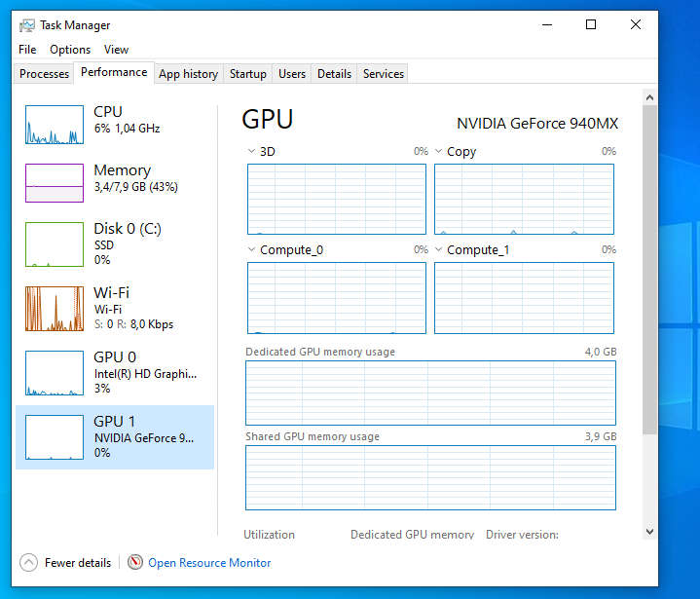Select the Wi-Fi performance item
The image size is (700, 599).
111,293
